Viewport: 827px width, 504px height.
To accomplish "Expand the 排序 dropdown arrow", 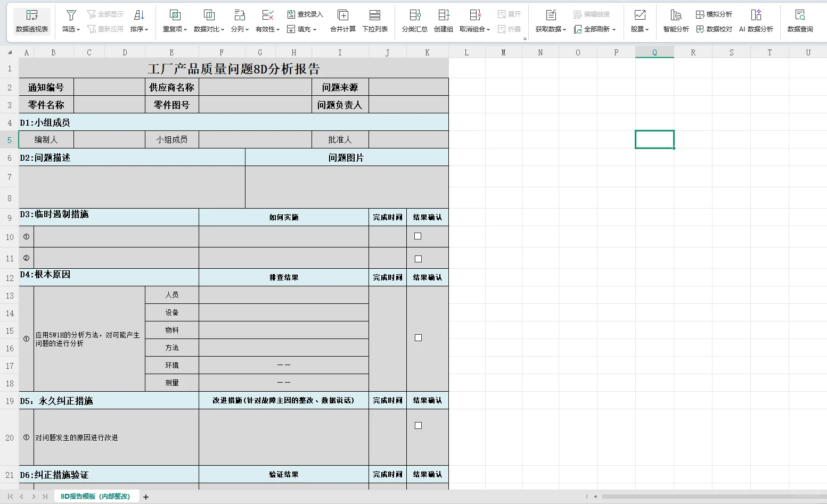I will tap(146, 30).
